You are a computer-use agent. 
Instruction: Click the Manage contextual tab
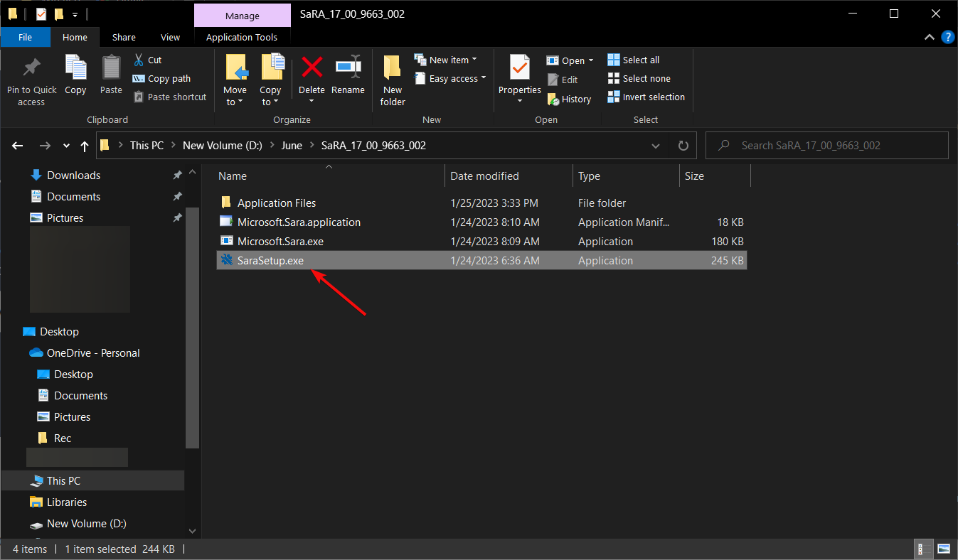tap(242, 15)
